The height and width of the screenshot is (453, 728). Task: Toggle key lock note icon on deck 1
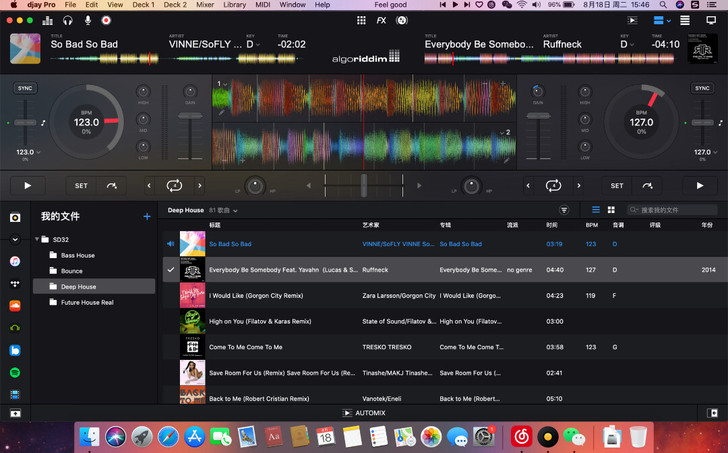[x=43, y=123]
